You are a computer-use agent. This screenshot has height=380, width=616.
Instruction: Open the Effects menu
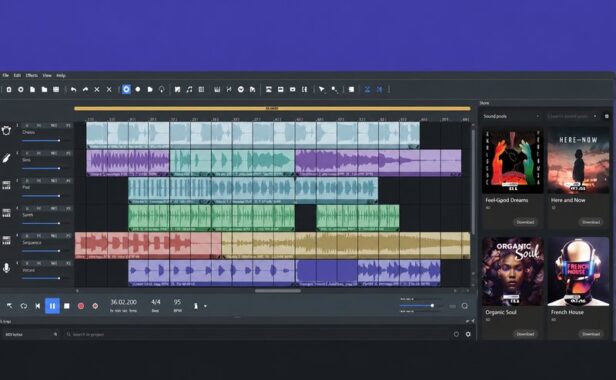click(x=32, y=75)
